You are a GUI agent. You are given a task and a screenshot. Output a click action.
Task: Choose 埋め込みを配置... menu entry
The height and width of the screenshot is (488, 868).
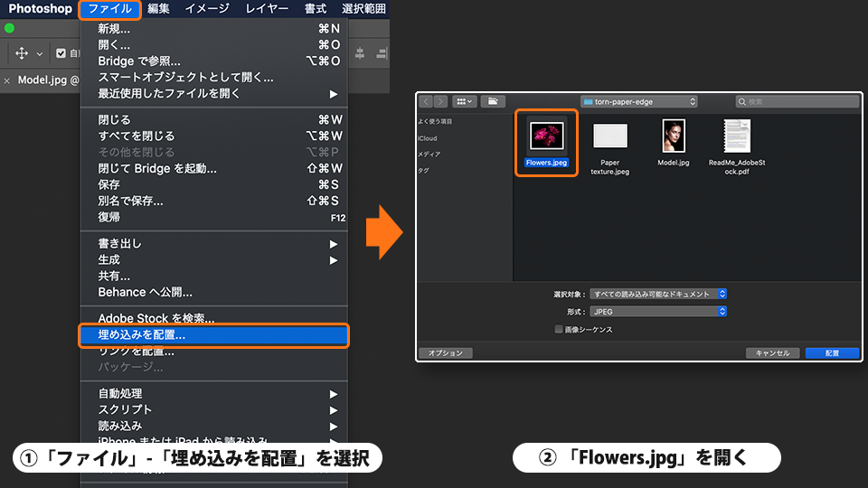click(x=214, y=334)
